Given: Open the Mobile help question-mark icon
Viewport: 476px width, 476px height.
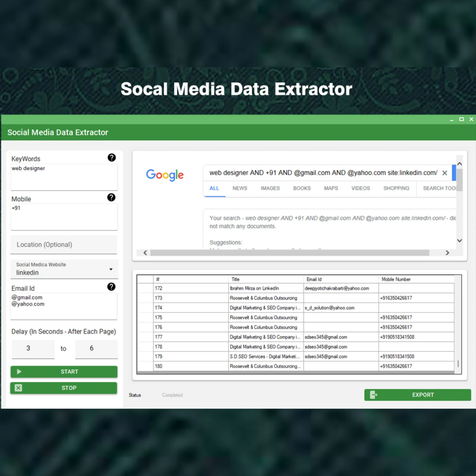Looking at the screenshot, I should point(111,198).
